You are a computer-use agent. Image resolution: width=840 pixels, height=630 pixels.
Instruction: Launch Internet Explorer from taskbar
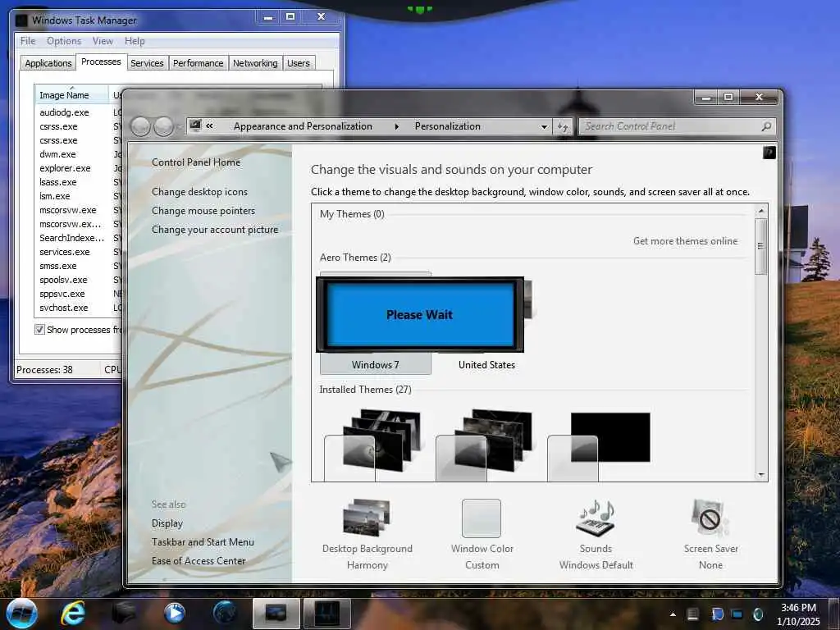(73, 614)
